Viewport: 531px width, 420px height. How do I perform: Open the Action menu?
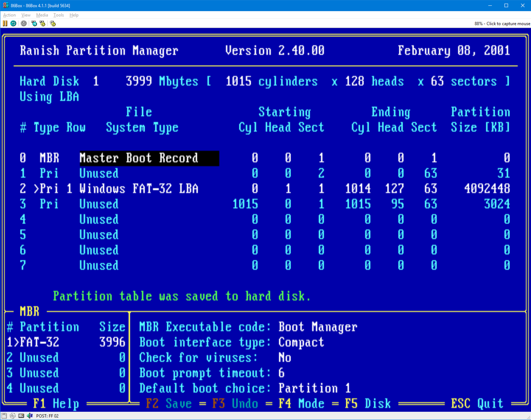[x=9, y=15]
